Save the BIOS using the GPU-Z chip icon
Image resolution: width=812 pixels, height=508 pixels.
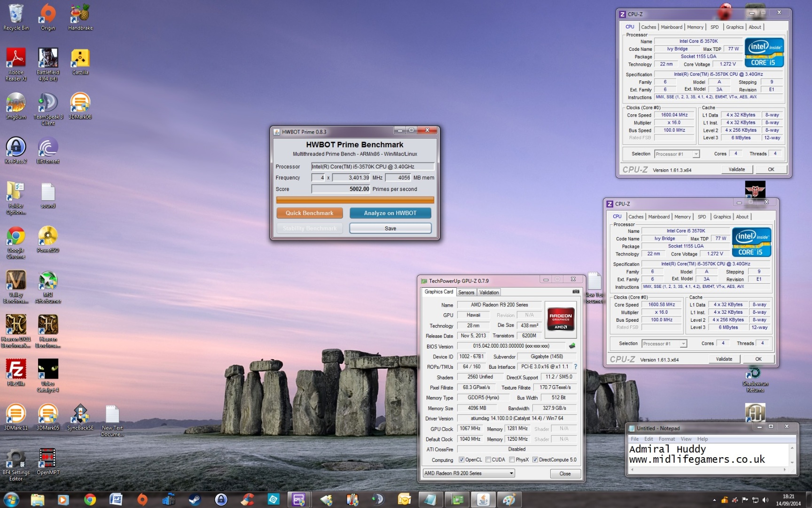point(572,346)
